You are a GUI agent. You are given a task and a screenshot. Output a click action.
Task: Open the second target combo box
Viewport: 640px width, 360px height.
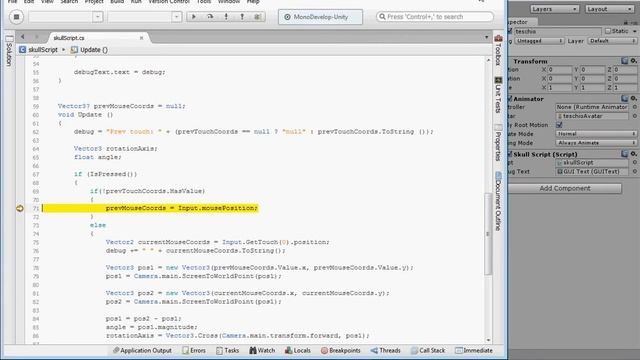pos(144,17)
